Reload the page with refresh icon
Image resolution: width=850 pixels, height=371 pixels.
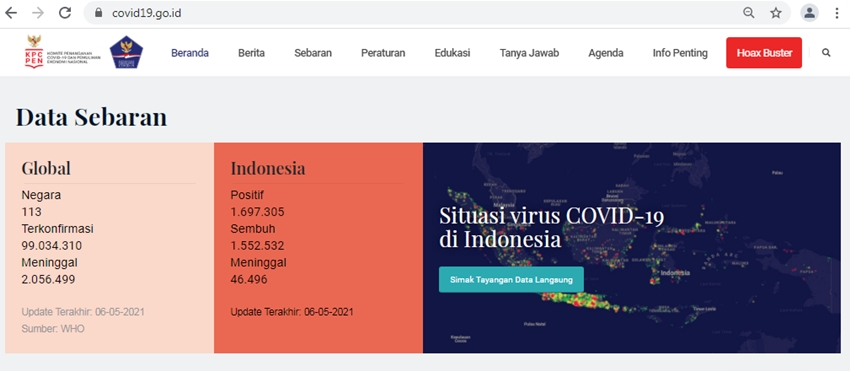[x=65, y=13]
